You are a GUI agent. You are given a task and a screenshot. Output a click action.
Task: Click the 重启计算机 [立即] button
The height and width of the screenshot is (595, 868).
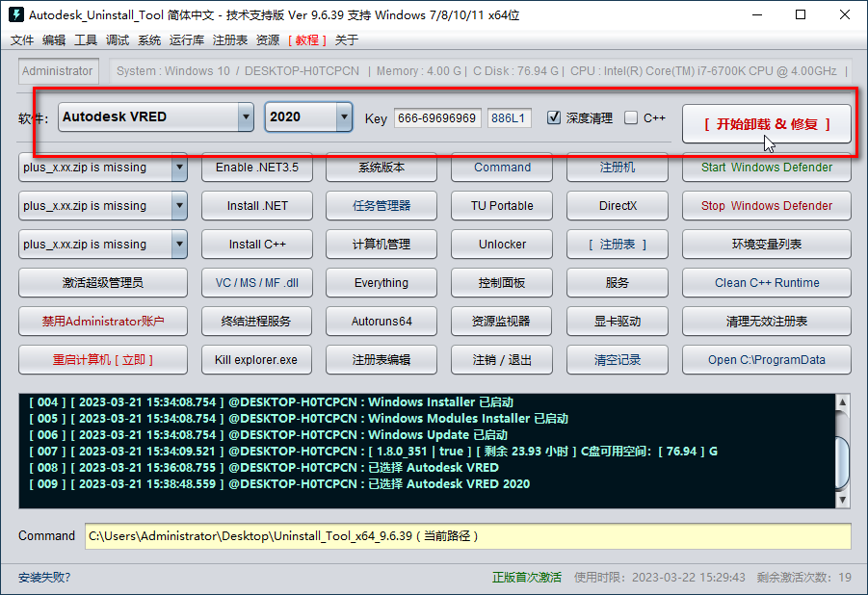tap(103, 360)
